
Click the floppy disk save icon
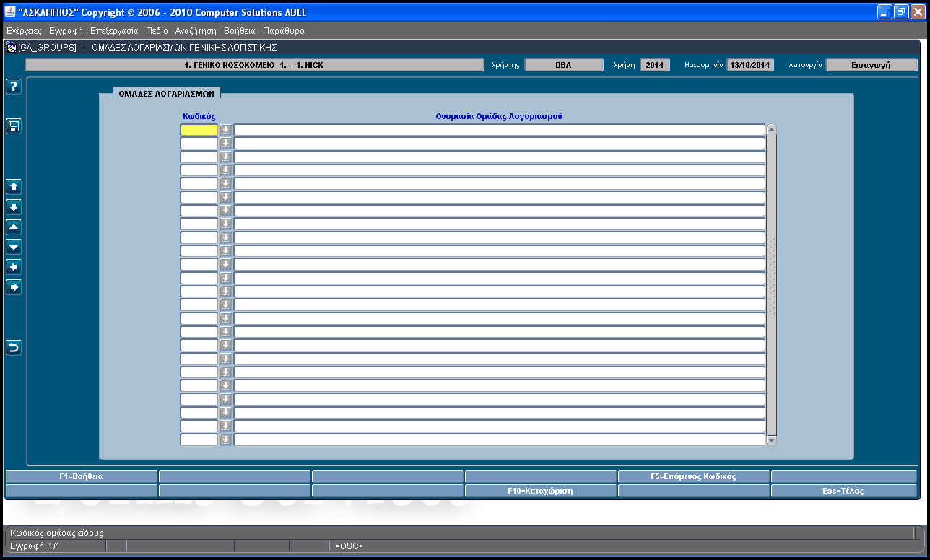13,126
